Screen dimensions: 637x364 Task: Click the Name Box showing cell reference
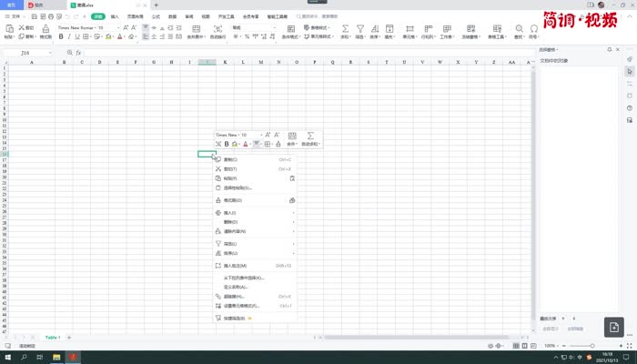point(27,53)
